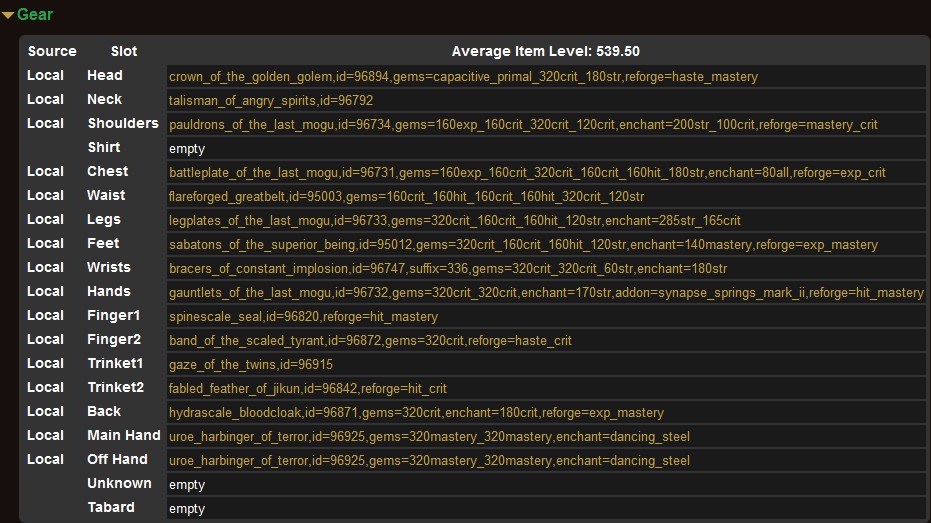Collapse the Gear section triangle
The image size is (931, 523).
coord(8,15)
